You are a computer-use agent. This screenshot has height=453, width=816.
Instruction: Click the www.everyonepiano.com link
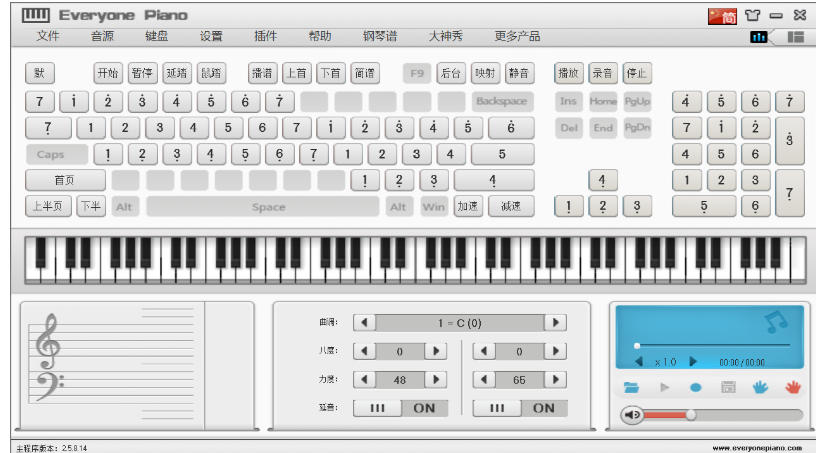(758, 448)
